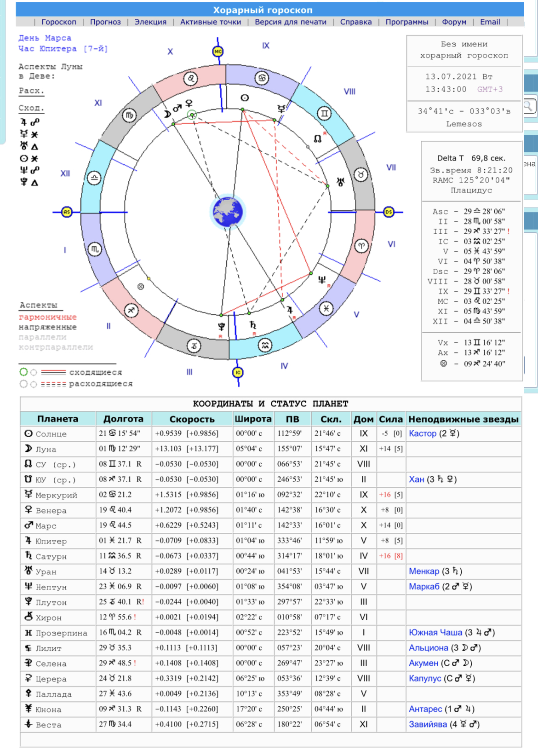This screenshot has height=756, width=538.
Task: Click the День Марса link
Action: click(x=45, y=38)
